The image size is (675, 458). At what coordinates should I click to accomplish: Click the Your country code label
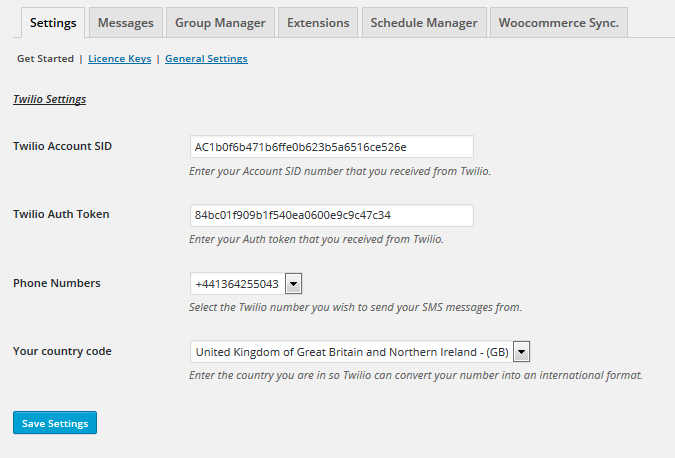click(62, 351)
